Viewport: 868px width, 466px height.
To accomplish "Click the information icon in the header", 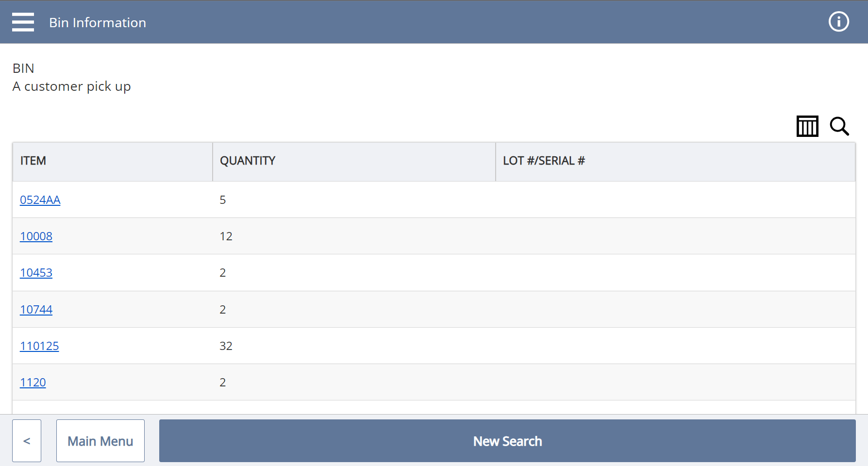I will tap(838, 21).
